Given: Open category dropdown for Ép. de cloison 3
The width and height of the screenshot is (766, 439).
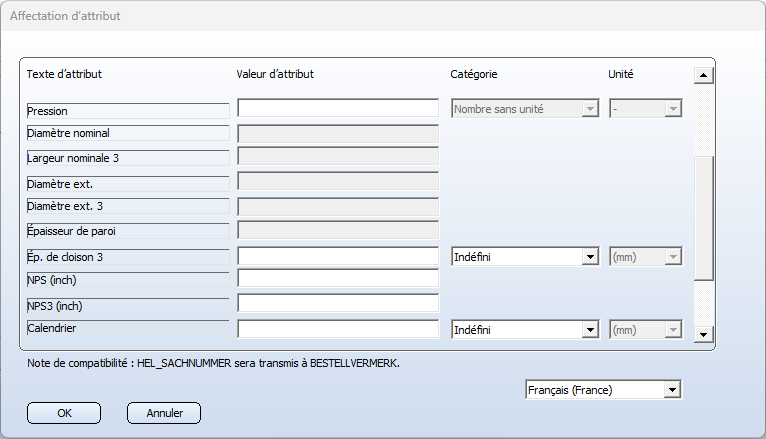Looking at the screenshot, I should click(x=589, y=257).
